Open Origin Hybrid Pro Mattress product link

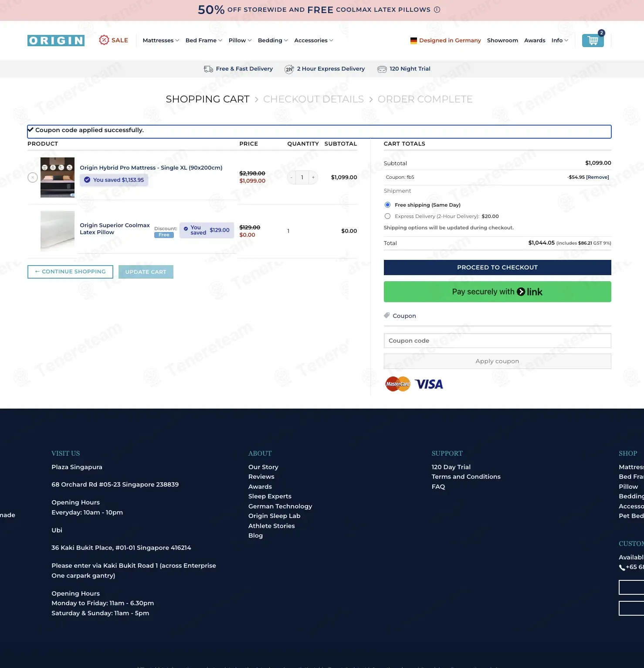tap(151, 167)
